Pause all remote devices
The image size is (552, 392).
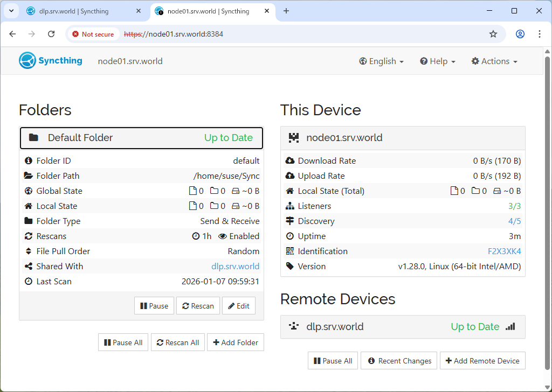333,361
